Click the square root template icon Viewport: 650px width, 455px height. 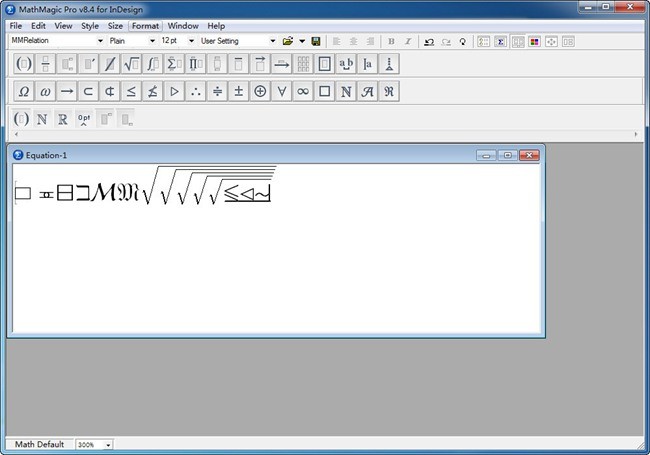click(130, 64)
